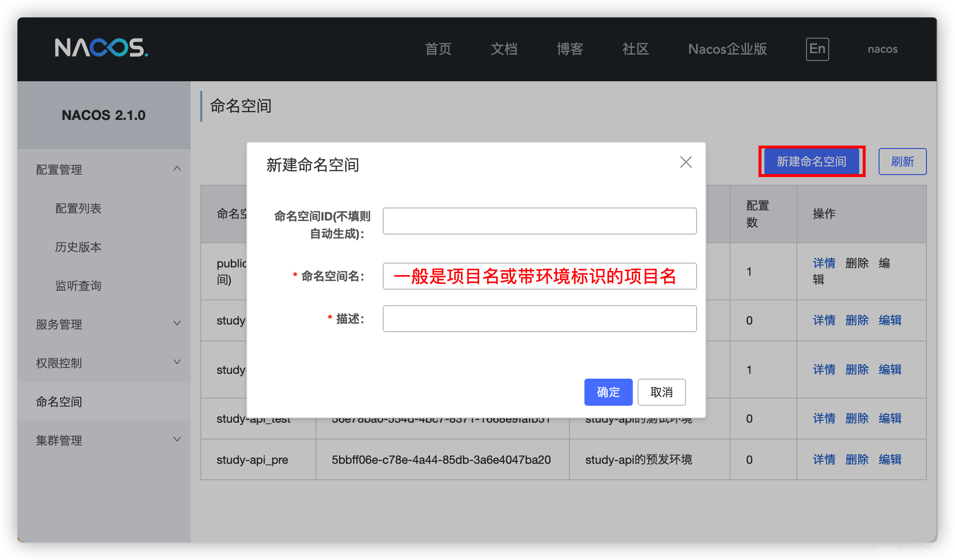955x560 pixels.
Task: Open the 社区 nav item
Action: click(636, 49)
